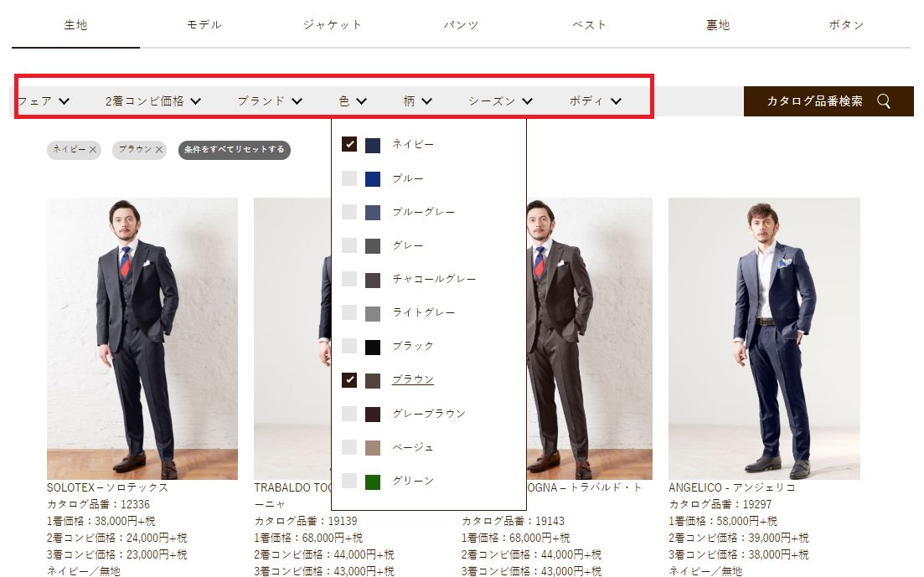This screenshot has width=924, height=577.
Task: Remove the ブラウン filter tag
Action: [159, 150]
